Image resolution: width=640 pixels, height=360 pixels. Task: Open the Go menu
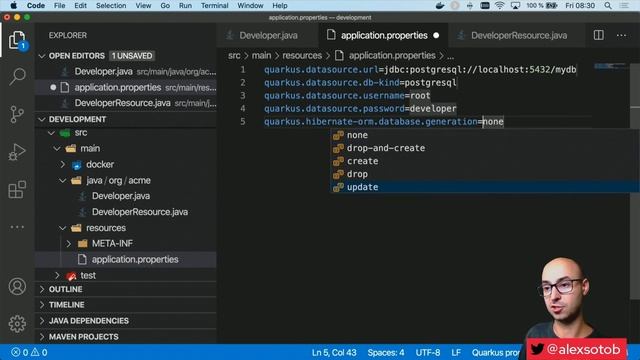click(165, 5)
